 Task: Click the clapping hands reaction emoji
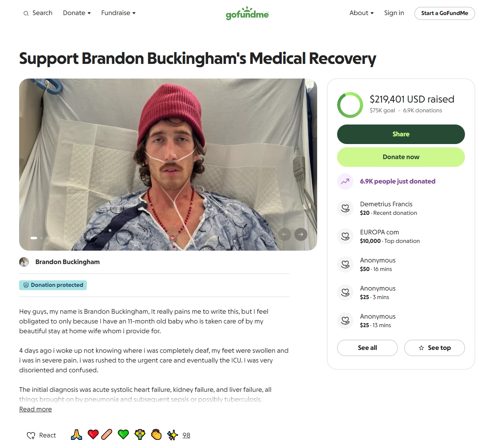pos(156,435)
